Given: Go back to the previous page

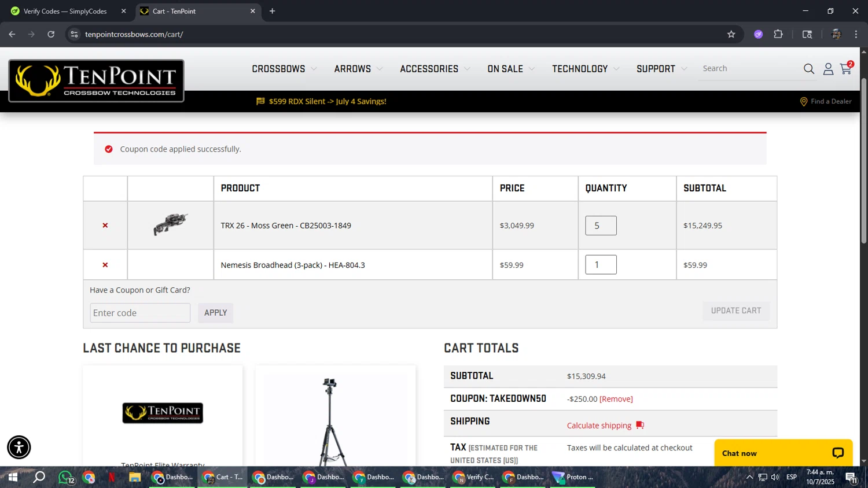Looking at the screenshot, I should [12, 34].
